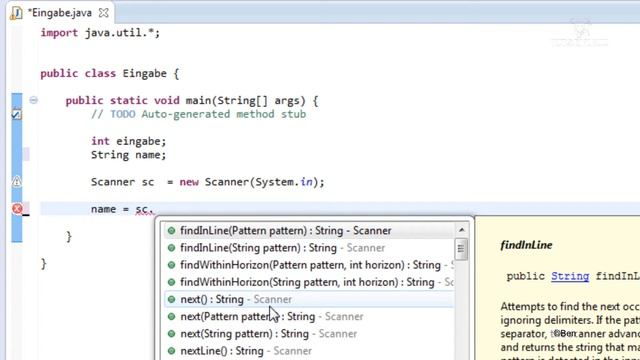The width and height of the screenshot is (640, 360).
Task: Pick next(String pattern) : String completion
Action: pyautogui.click(x=309, y=333)
